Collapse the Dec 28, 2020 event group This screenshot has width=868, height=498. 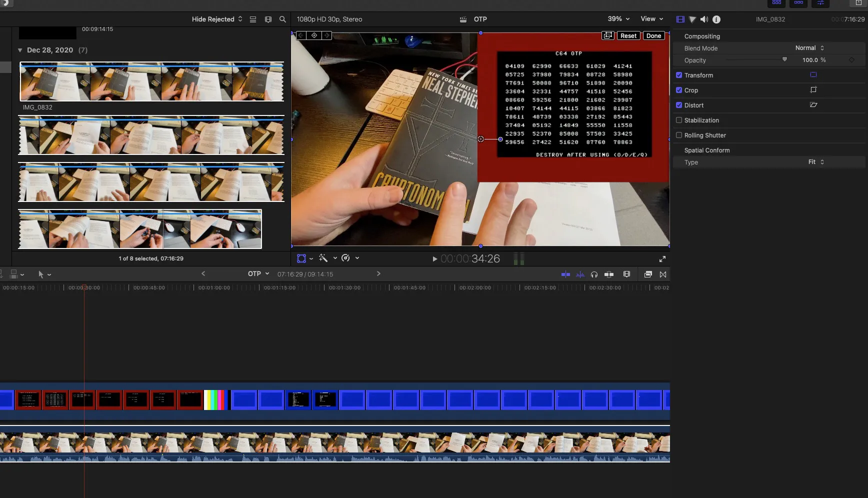click(x=20, y=50)
